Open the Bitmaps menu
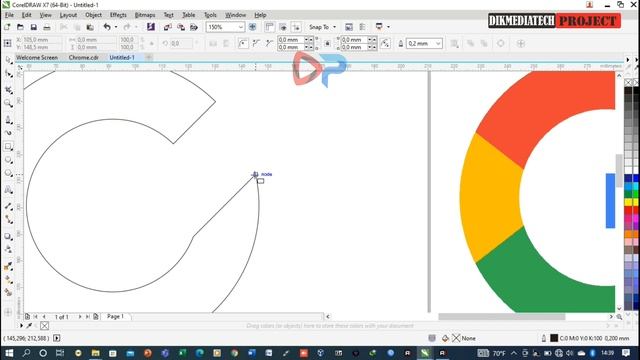Image resolution: width=640 pixels, height=360 pixels. (x=145, y=15)
